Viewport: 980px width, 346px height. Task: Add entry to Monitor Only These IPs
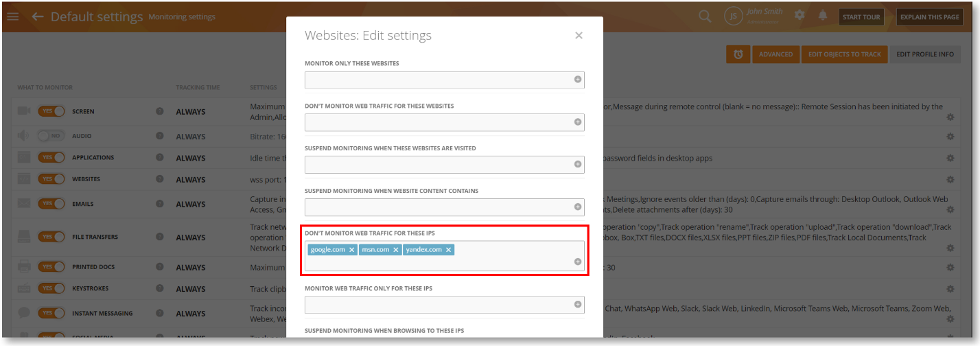click(578, 304)
